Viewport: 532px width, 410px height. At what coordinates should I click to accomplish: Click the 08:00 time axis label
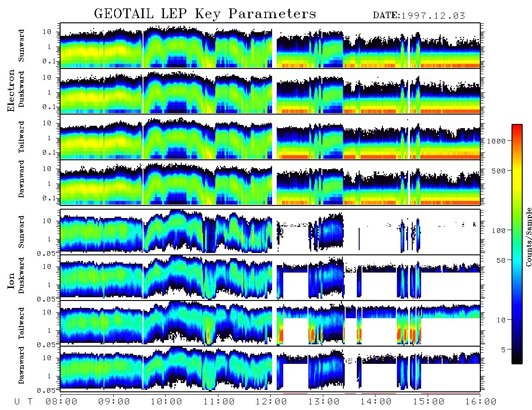point(61,402)
